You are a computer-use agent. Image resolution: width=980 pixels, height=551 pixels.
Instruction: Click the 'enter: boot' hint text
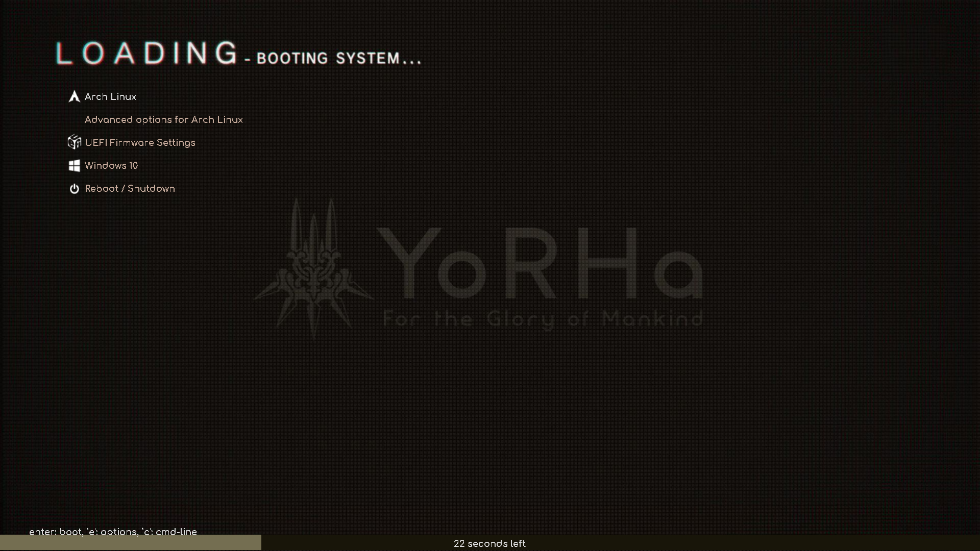55,532
